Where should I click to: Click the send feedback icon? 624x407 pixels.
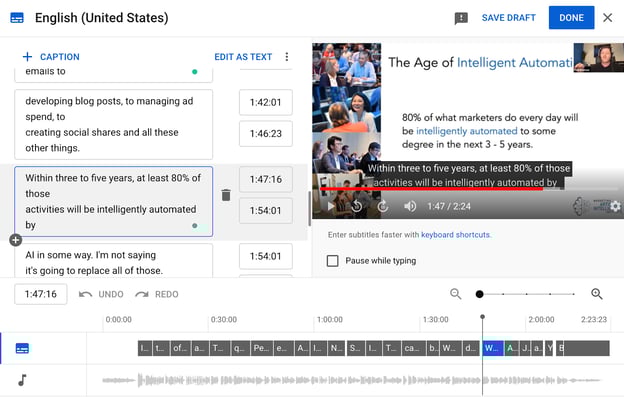point(461,18)
